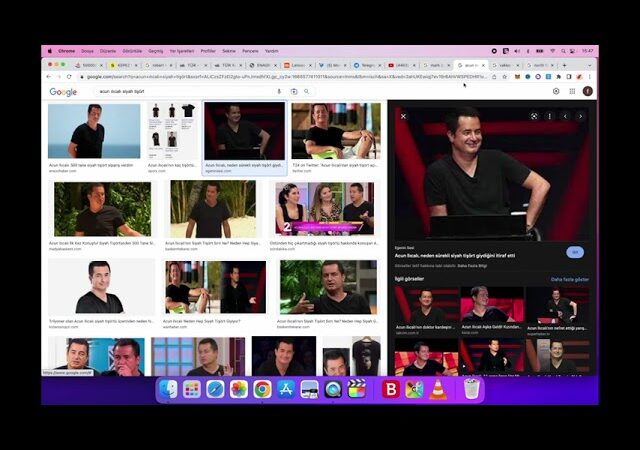This screenshot has width=640, height=450.
Task: Open Google settings gear icon
Action: coord(556,91)
